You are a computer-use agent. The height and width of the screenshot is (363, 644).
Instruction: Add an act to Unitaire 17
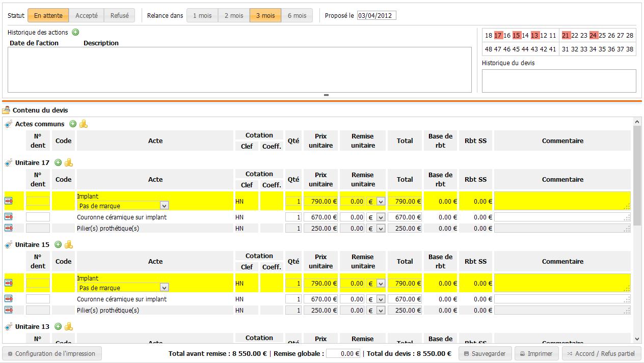click(58, 162)
